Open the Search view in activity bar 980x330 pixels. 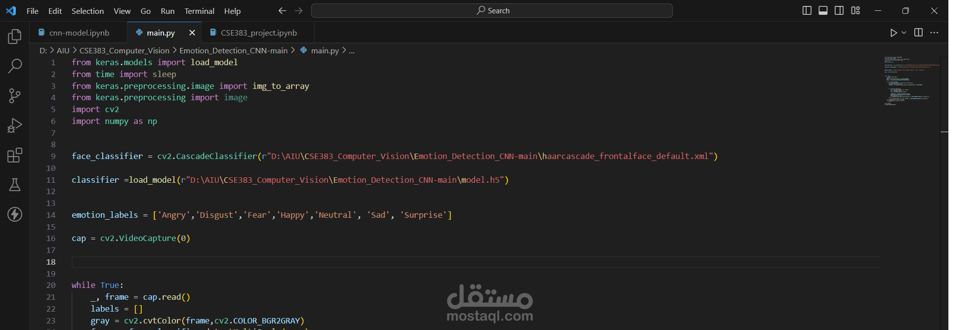(x=15, y=66)
